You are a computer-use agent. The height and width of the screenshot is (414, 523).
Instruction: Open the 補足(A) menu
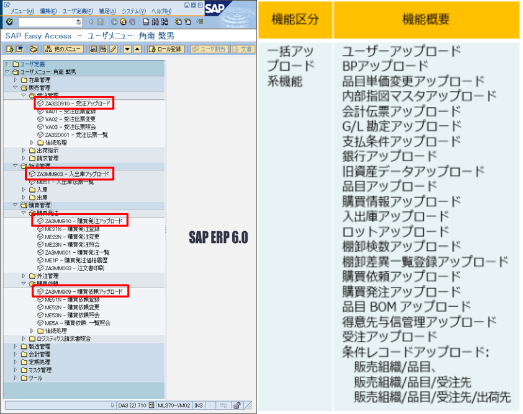pyautogui.click(x=107, y=11)
